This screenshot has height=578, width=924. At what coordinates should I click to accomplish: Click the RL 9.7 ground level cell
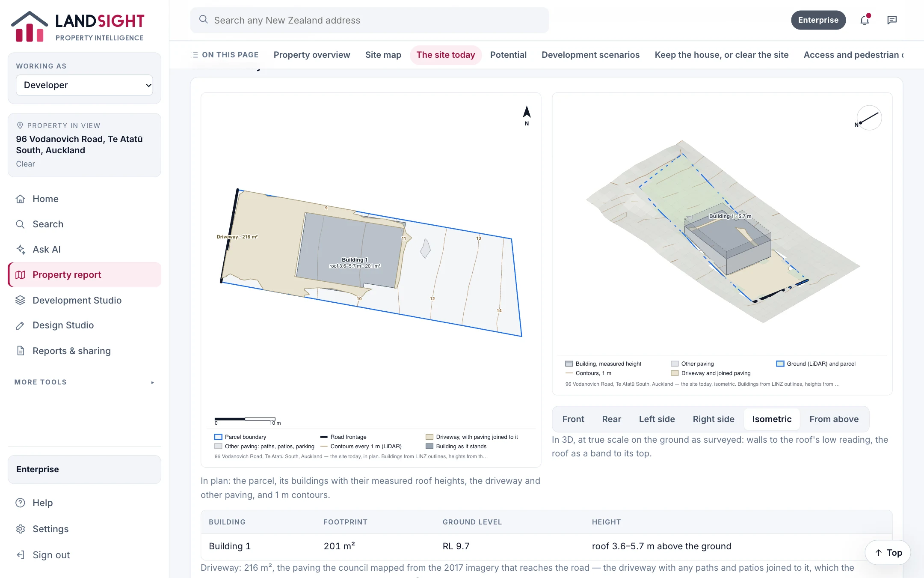(x=456, y=546)
